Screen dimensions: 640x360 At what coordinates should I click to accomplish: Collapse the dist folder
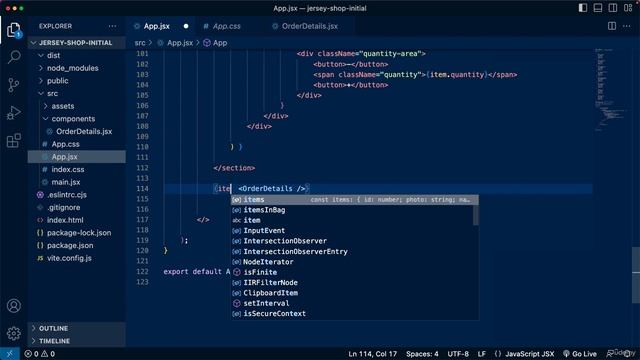pos(77,55)
